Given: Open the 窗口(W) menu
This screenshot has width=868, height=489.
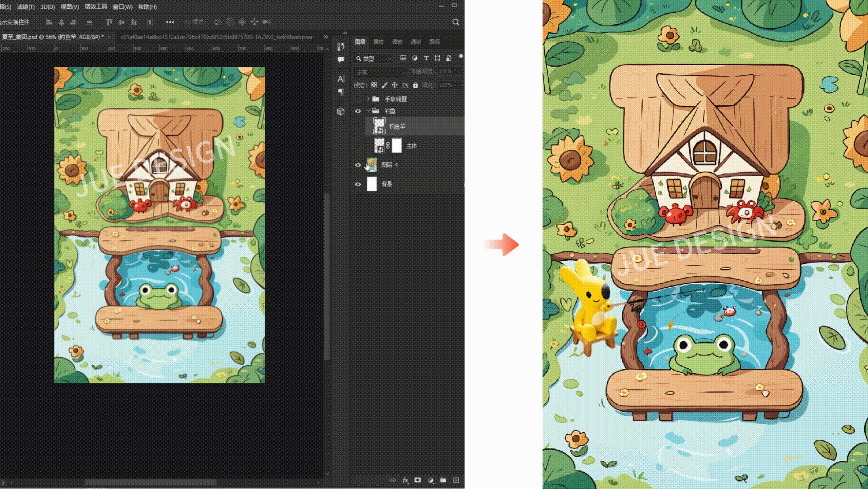Looking at the screenshot, I should tap(122, 7).
